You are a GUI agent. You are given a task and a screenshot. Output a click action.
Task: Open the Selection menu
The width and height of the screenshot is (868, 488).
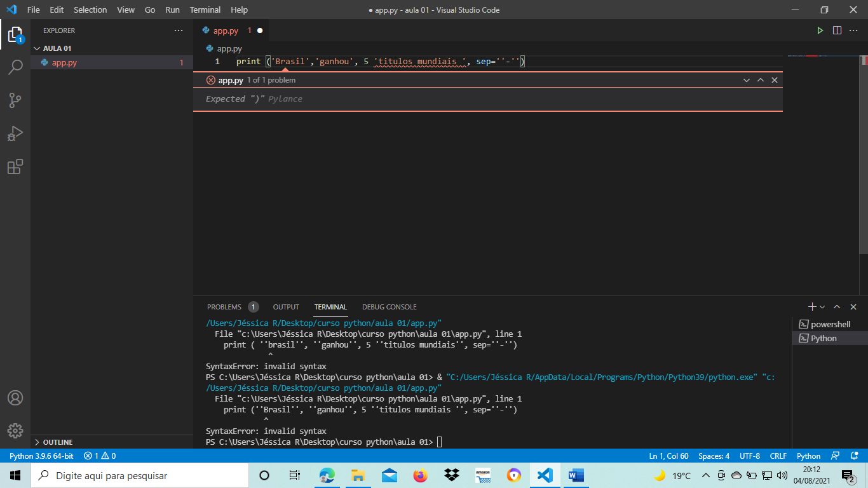coord(90,10)
